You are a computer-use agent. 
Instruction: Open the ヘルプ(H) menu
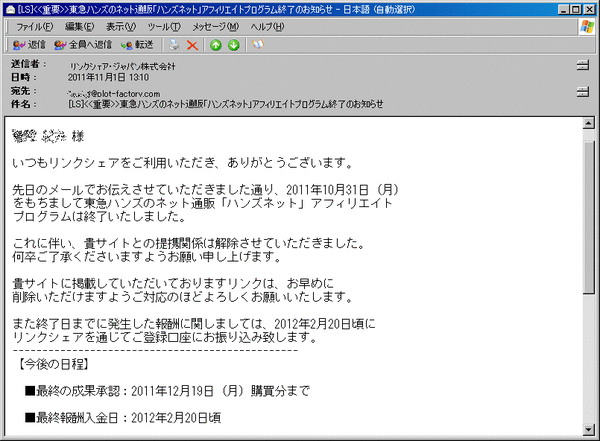267,27
